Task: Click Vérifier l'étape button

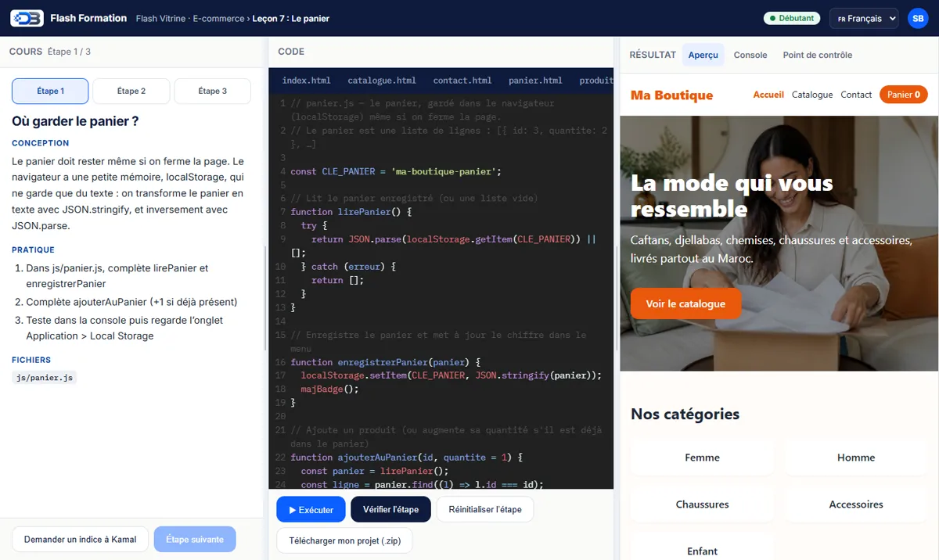Action: [390, 509]
